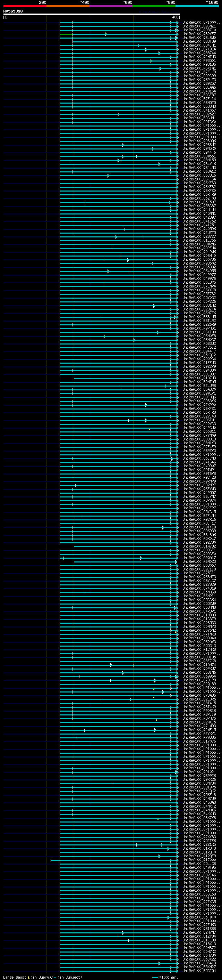Click the UniRef100_O96413 entry
The height and width of the screenshot is (980, 222).
(199, 963)
